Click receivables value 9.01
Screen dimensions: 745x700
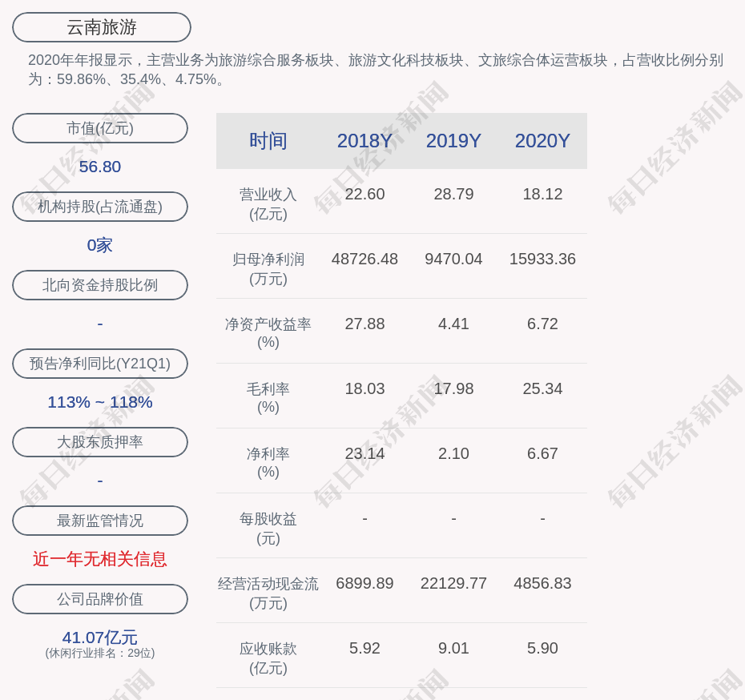coord(453,648)
